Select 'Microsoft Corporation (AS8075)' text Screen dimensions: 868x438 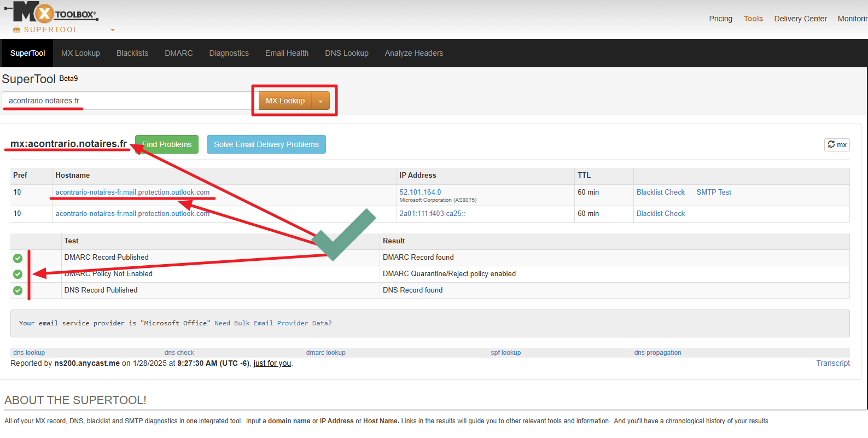[438, 200]
